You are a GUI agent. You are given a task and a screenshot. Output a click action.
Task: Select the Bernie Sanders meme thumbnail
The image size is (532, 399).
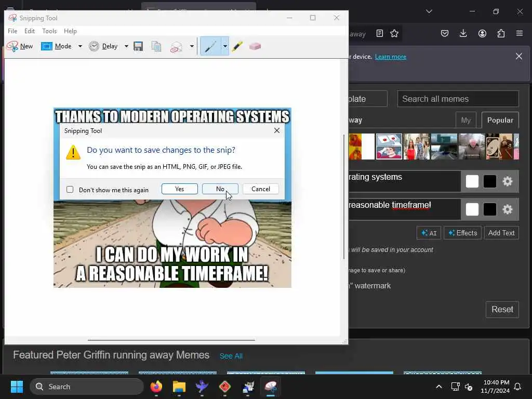[x=472, y=147]
